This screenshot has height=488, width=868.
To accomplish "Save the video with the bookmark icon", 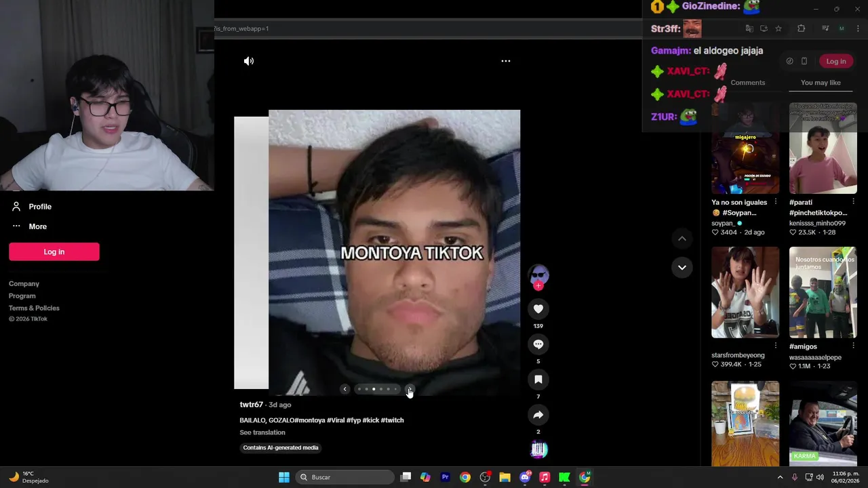I will 538,380.
